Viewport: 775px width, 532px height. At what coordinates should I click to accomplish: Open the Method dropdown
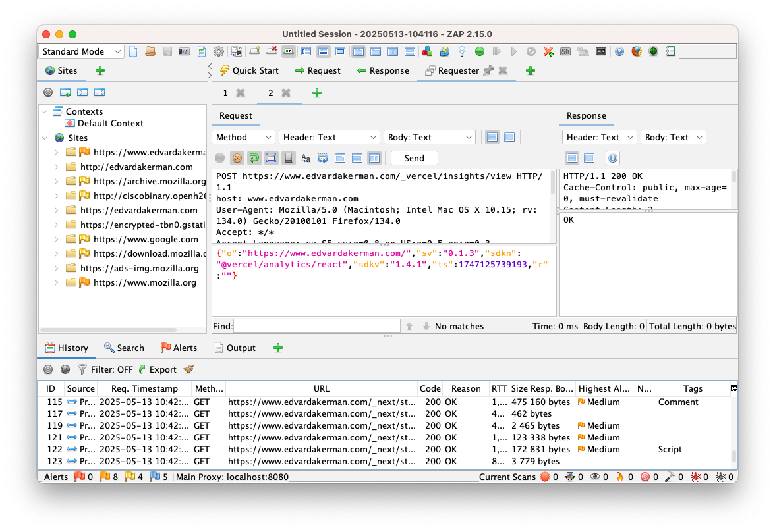coord(244,138)
